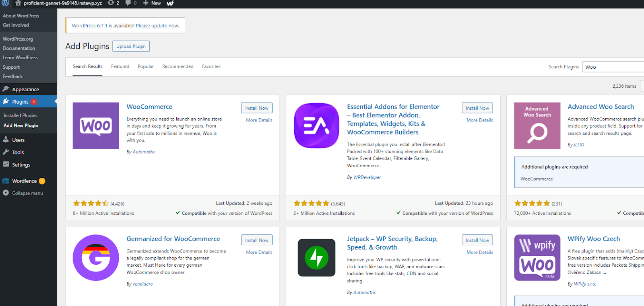Click Advanced Woo Search star rating
Image resolution: width=644 pixels, height=306 pixels.
click(x=532, y=203)
